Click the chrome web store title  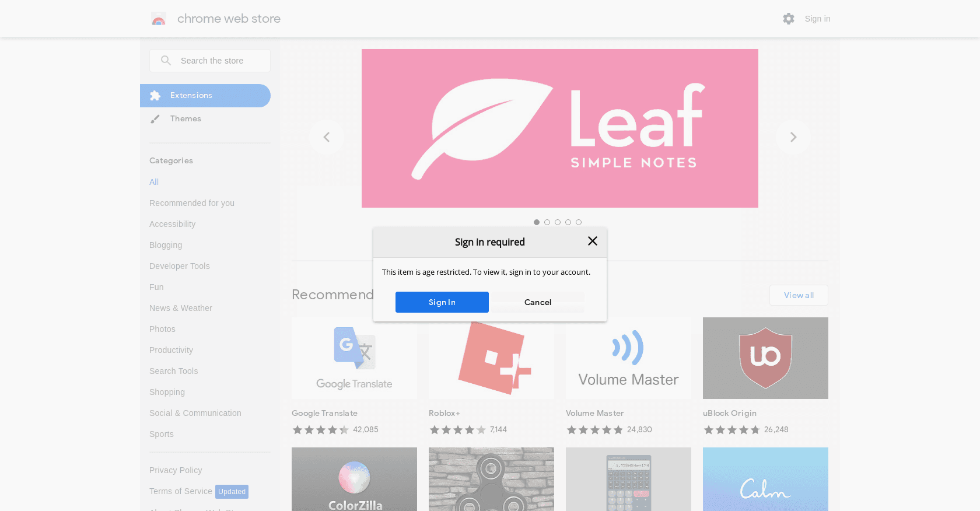229,19
